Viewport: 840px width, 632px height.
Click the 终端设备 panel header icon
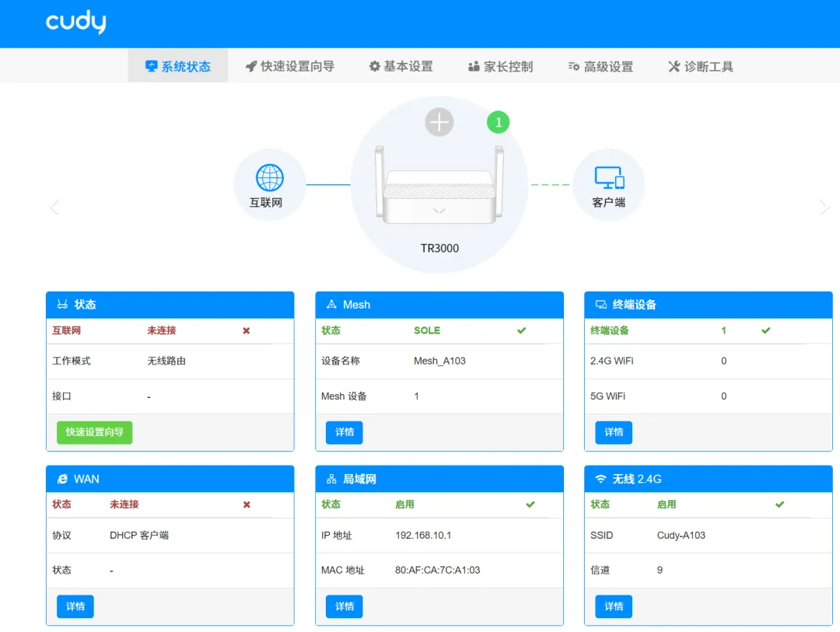(x=601, y=304)
